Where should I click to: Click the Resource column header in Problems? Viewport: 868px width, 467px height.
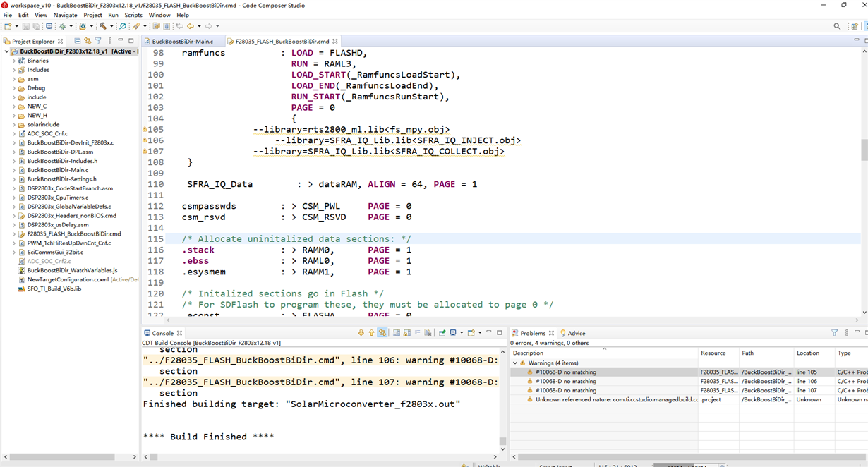click(713, 353)
